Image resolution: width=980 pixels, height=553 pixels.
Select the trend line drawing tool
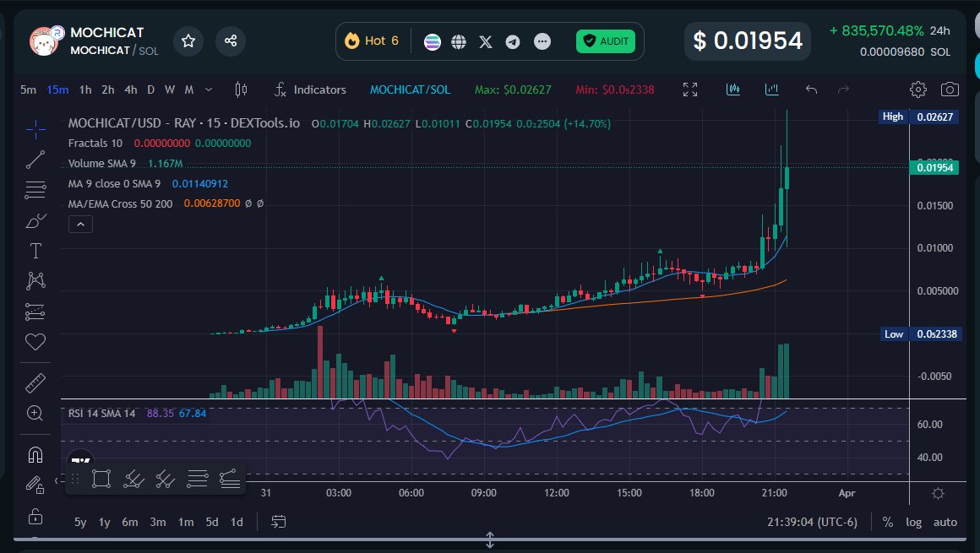tap(35, 160)
